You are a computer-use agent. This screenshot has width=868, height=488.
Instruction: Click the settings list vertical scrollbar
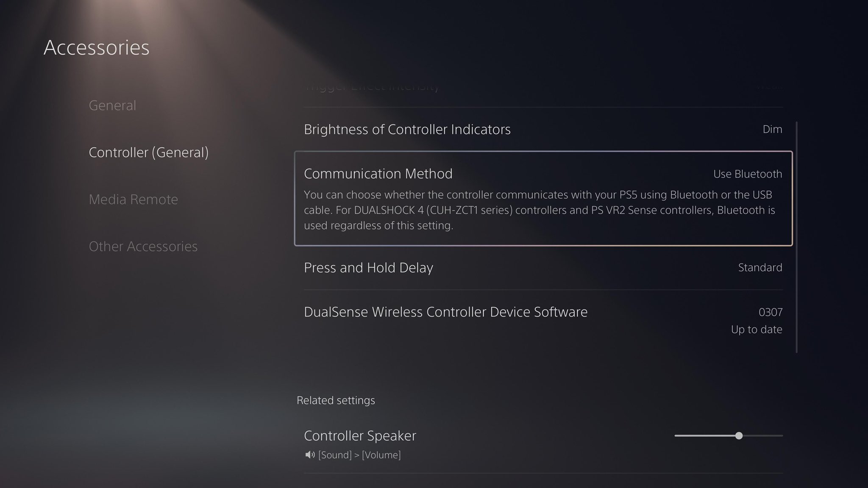click(797, 237)
